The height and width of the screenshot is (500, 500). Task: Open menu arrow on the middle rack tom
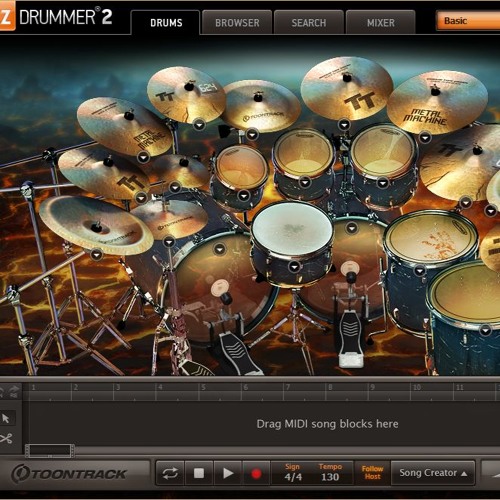coord(305,182)
